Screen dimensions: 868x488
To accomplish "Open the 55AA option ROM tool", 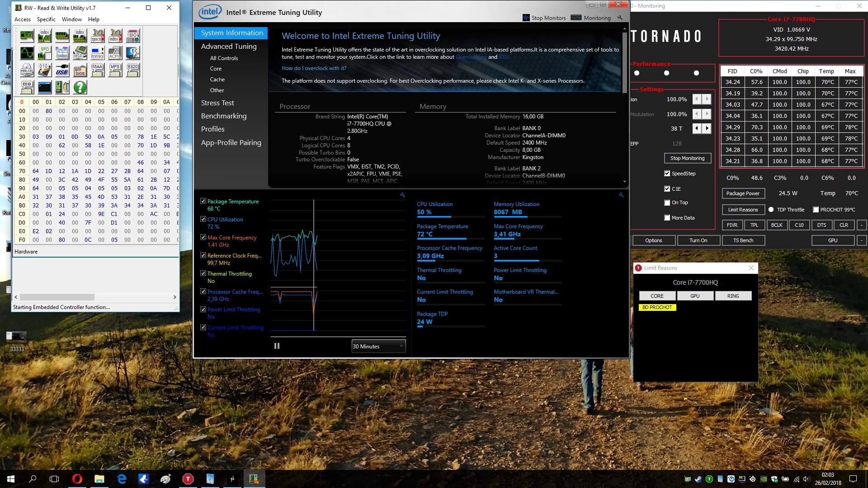I will pyautogui.click(x=97, y=70).
